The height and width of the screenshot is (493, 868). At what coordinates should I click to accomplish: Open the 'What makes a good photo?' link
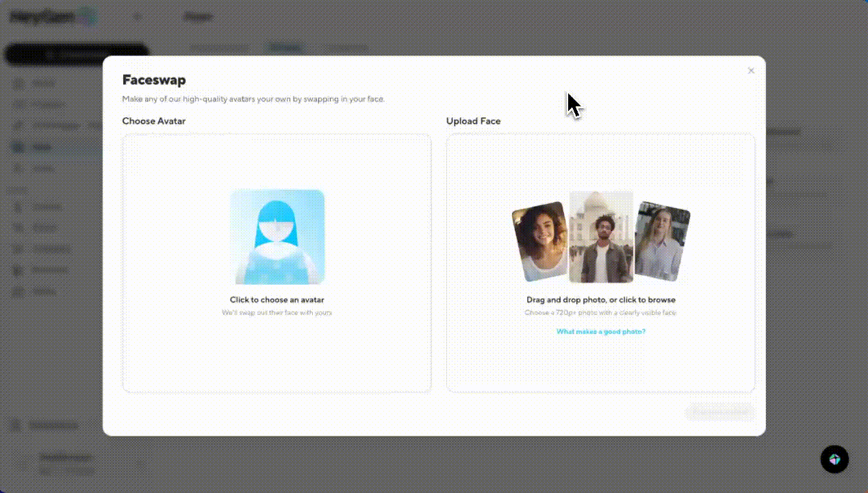pos(600,331)
